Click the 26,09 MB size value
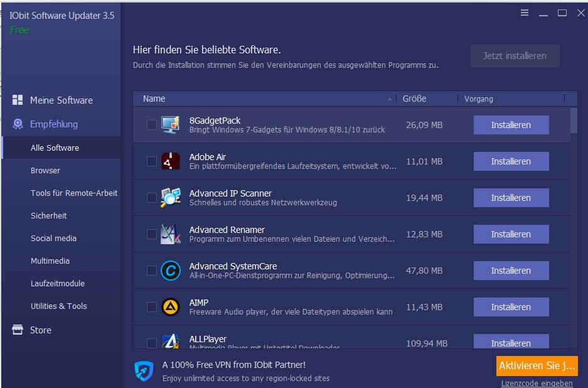The height and width of the screenshot is (388, 588). point(424,125)
